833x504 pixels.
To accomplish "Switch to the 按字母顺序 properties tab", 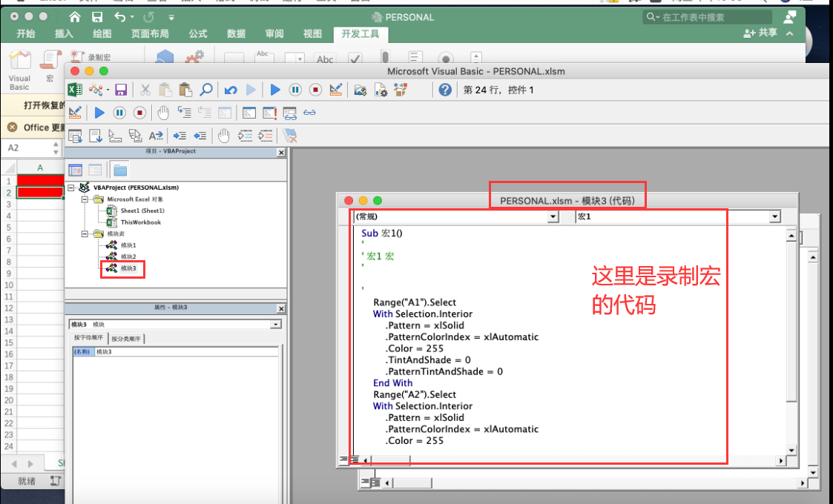I will (89, 338).
